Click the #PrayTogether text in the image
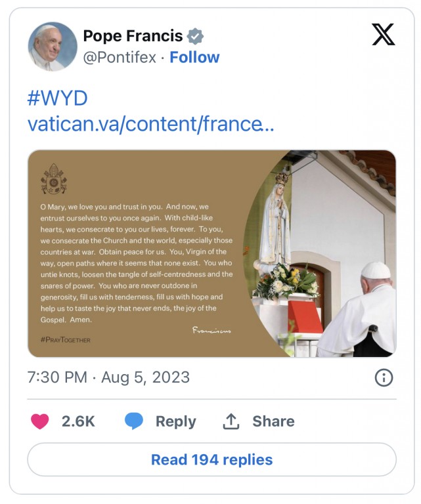This screenshot has height=504, width=421. click(65, 339)
